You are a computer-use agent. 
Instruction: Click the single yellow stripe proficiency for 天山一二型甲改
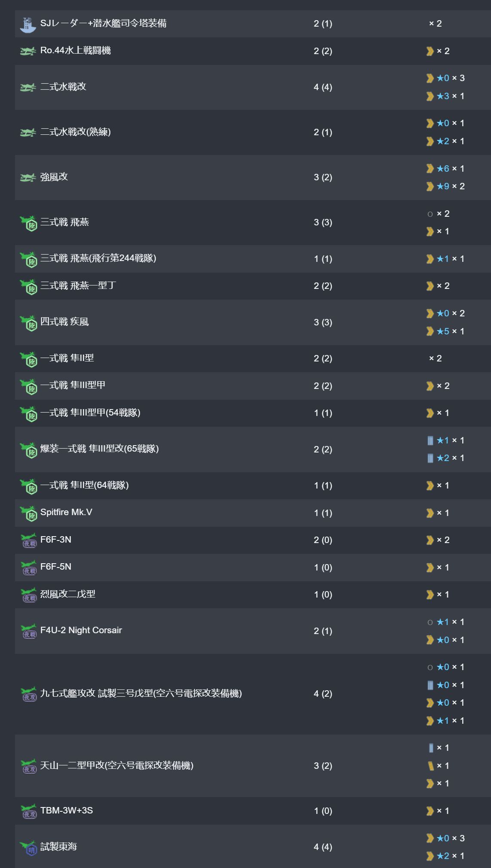point(430,765)
